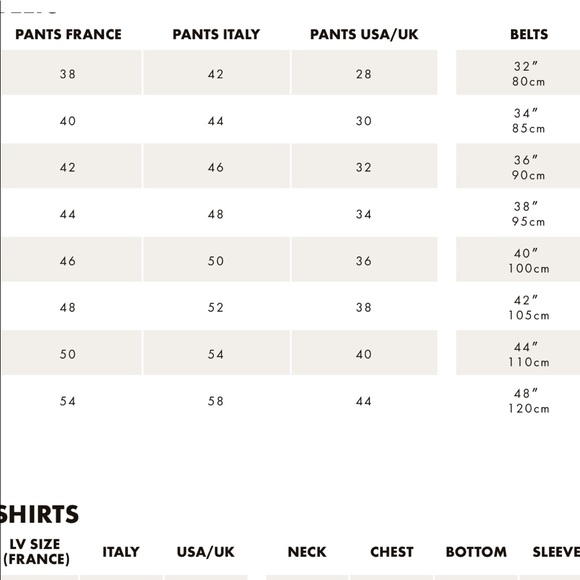Screen dimensions: 580x580
Task: Select Italy pants size 44 cell
Action: coord(216,119)
